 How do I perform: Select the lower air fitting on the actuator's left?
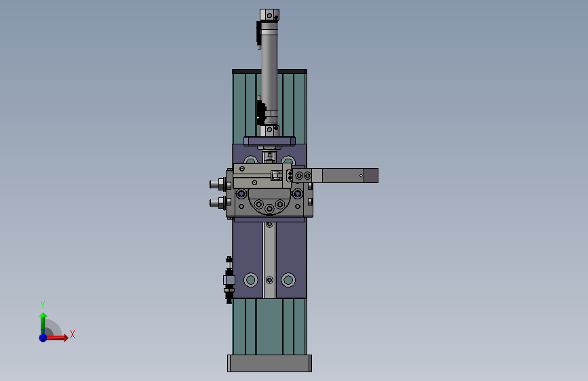pos(218,203)
